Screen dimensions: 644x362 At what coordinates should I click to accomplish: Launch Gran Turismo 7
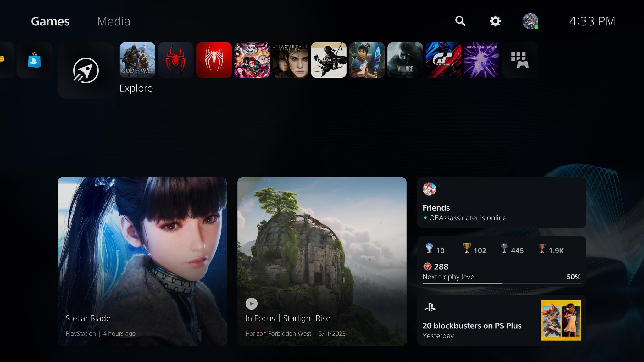pos(443,60)
